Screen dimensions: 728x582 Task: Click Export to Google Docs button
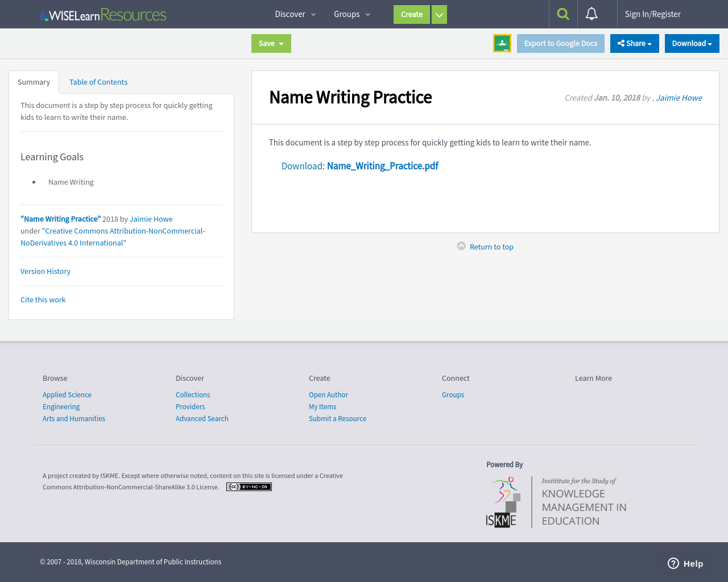pyautogui.click(x=560, y=43)
